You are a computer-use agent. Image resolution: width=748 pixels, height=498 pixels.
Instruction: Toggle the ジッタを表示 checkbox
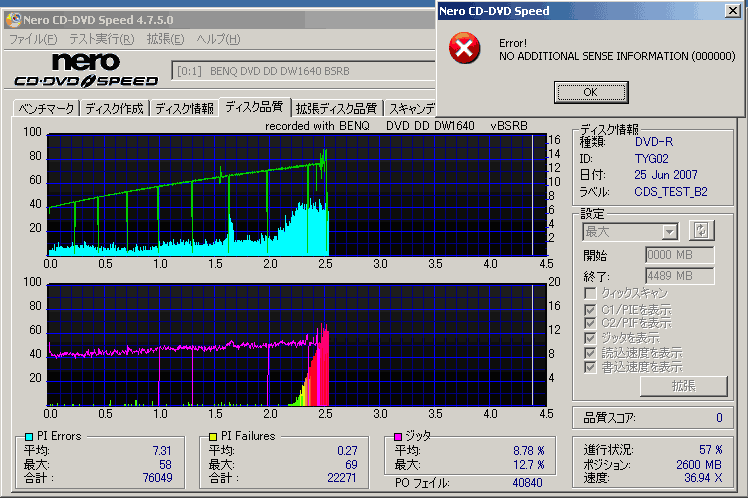point(590,338)
